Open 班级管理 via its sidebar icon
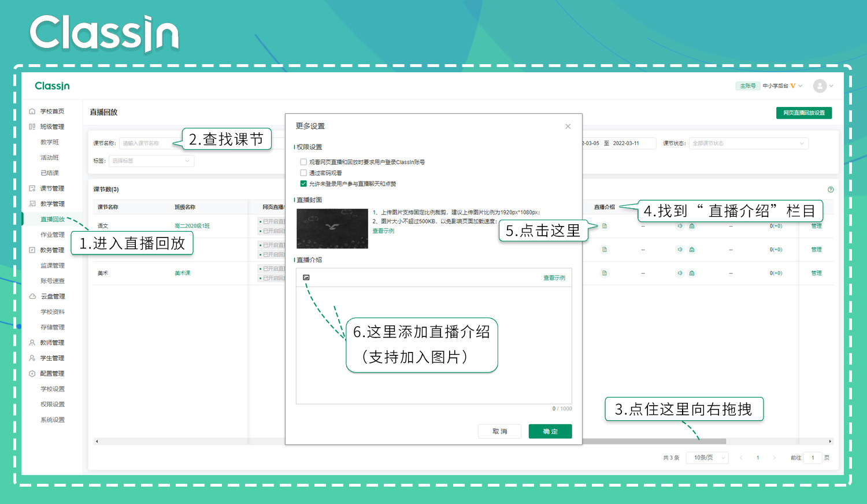 (32, 127)
